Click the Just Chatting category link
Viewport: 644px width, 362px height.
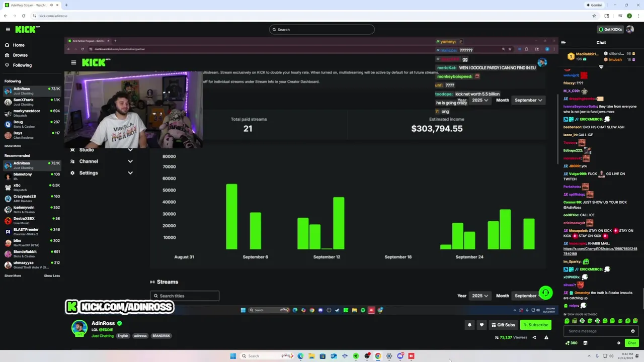coord(103,336)
